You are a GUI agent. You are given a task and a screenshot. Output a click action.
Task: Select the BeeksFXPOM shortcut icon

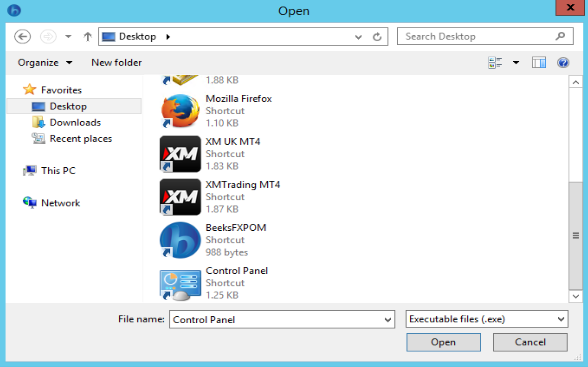[180, 240]
